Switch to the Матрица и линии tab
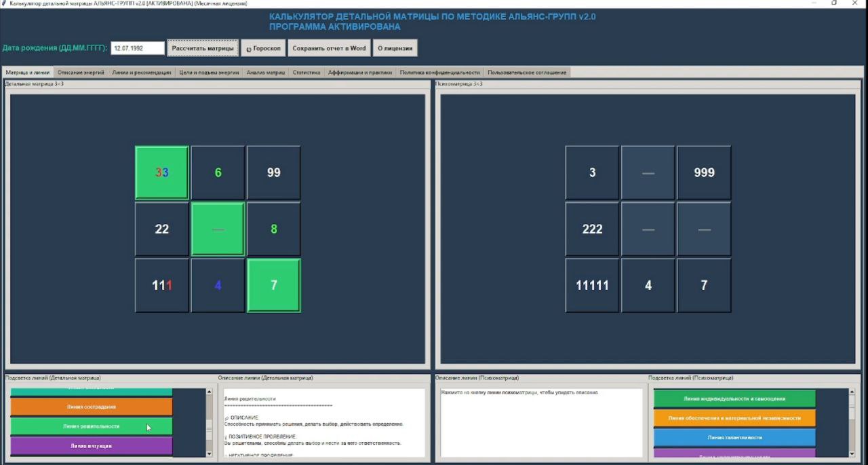868x465 pixels. (27, 72)
